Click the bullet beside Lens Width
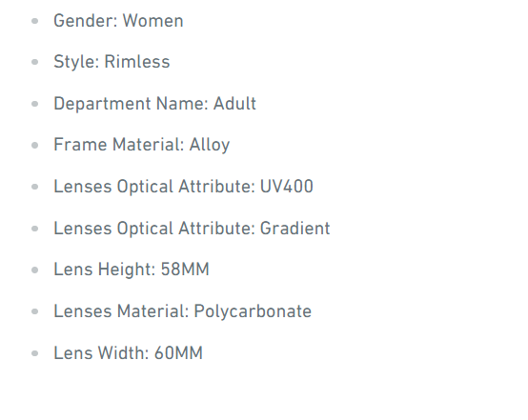Screen dimensions: 528x420 [x=34, y=353]
